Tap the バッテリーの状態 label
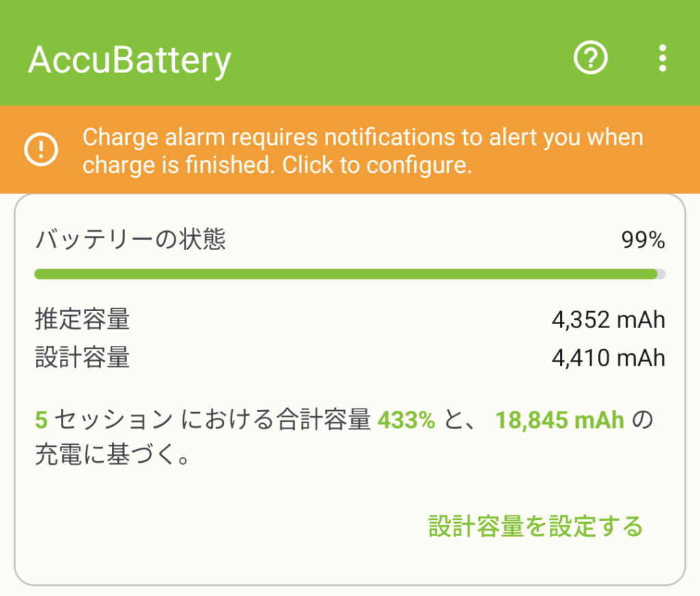This screenshot has width=700, height=596. click(x=130, y=240)
